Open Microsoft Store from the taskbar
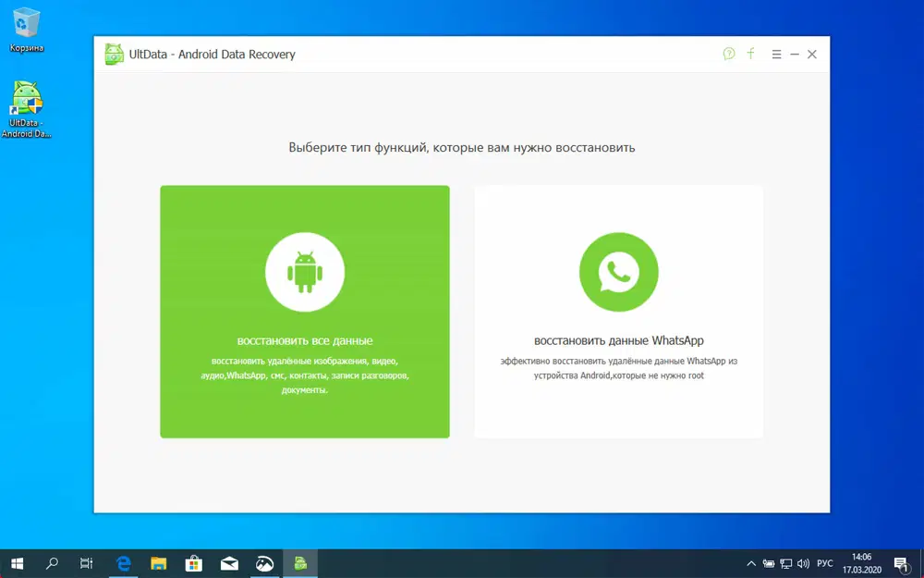Viewport: 924px width, 578px height. [x=194, y=562]
